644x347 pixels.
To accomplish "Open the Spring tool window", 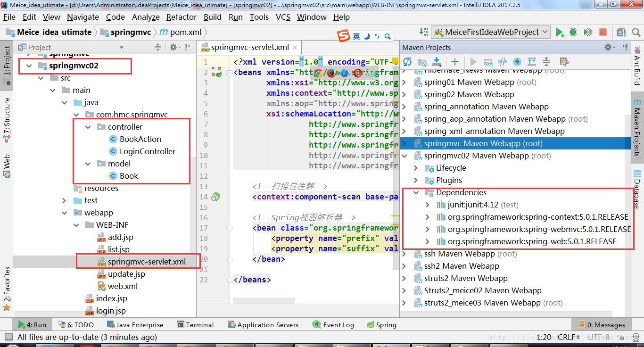I will coord(381,325).
